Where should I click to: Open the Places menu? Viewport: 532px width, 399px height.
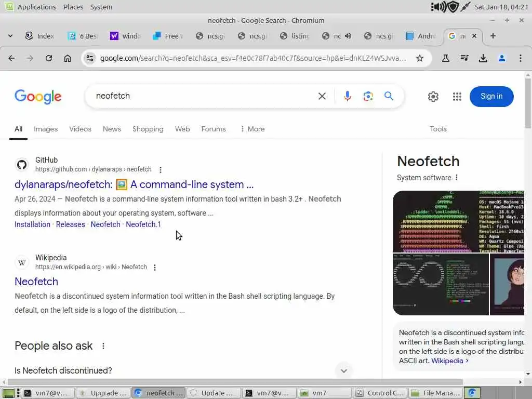point(73,7)
